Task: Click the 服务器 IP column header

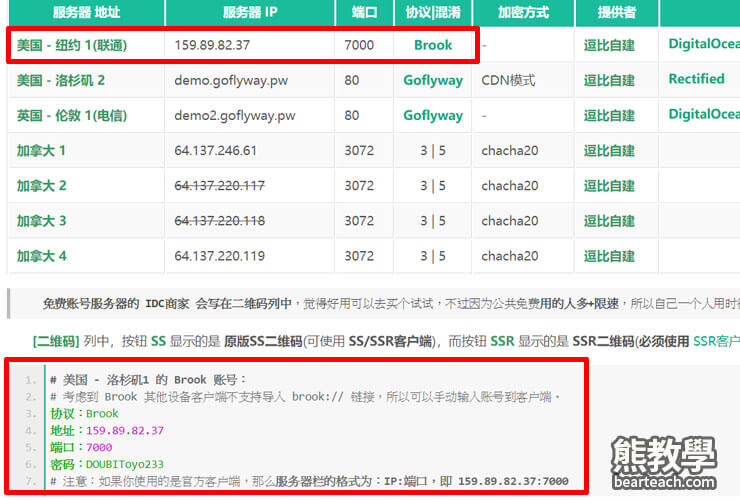Action: (250, 13)
